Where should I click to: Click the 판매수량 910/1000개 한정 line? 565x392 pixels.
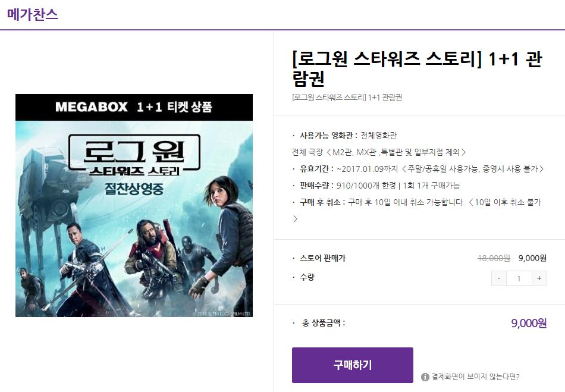click(x=376, y=185)
